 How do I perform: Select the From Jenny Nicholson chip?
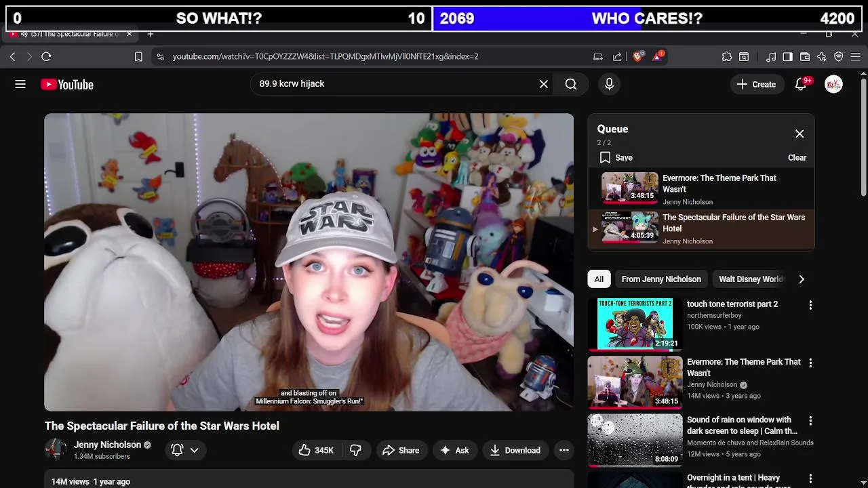tap(661, 279)
